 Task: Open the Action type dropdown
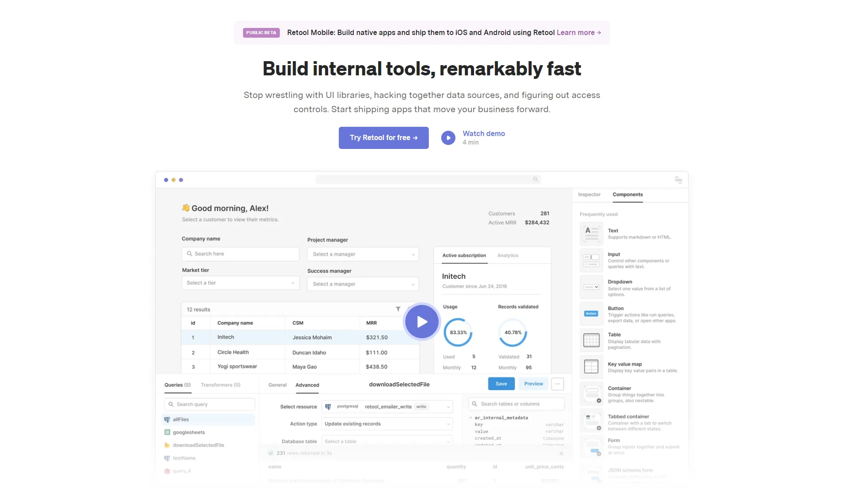click(387, 424)
